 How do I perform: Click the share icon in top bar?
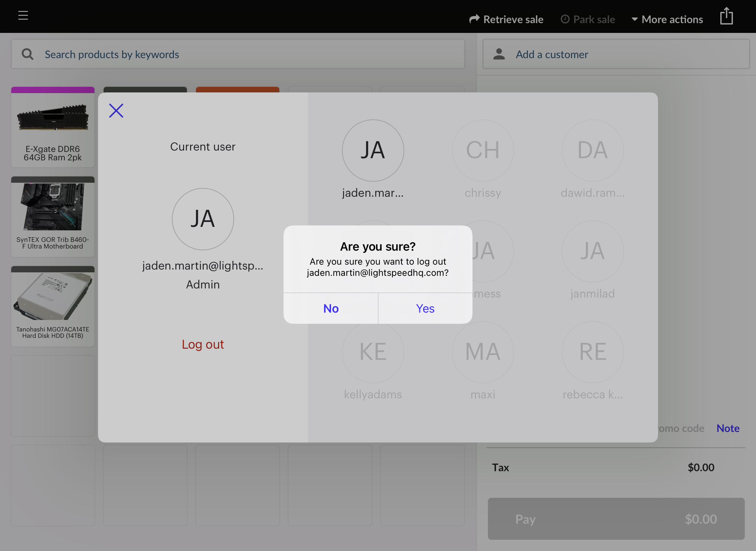pyautogui.click(x=726, y=16)
